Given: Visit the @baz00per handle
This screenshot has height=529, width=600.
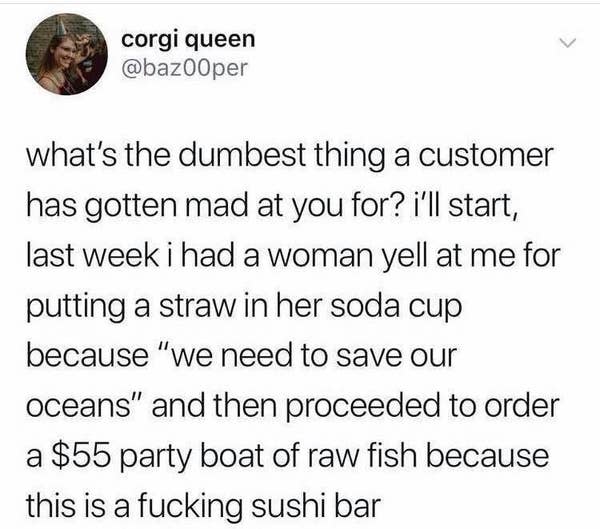Looking at the screenshot, I should tap(185, 68).
